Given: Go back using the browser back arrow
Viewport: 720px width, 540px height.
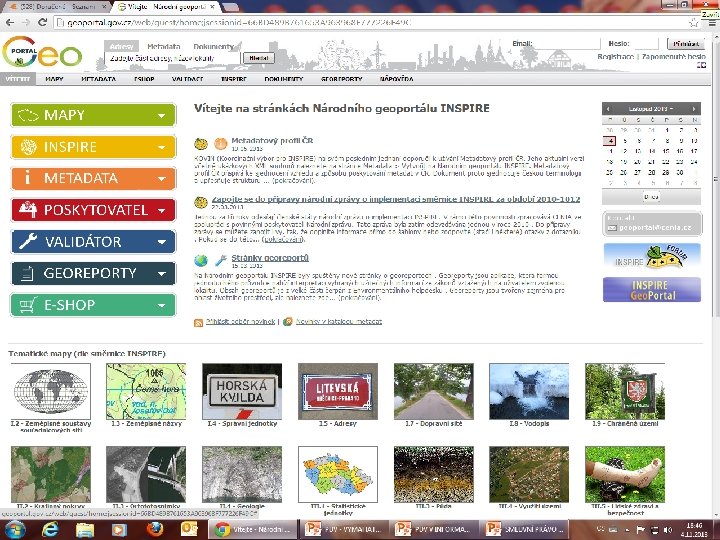Looking at the screenshot, I should (x=10, y=22).
